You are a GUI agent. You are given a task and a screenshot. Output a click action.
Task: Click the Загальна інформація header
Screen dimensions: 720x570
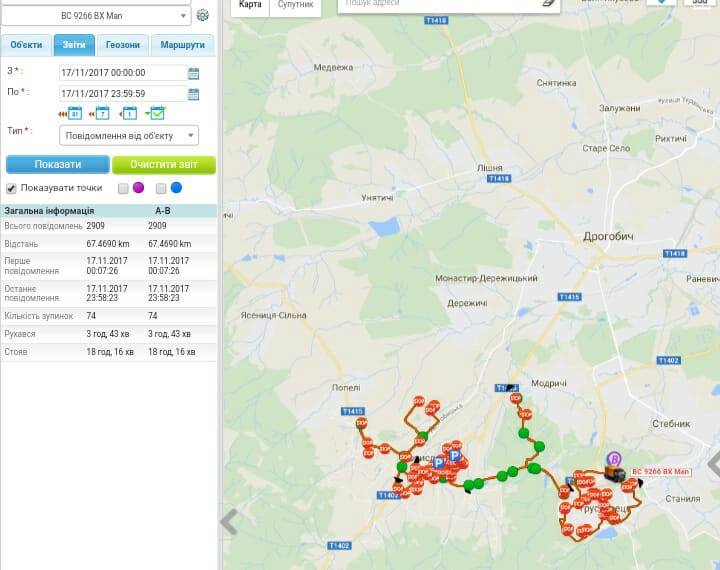49,211
